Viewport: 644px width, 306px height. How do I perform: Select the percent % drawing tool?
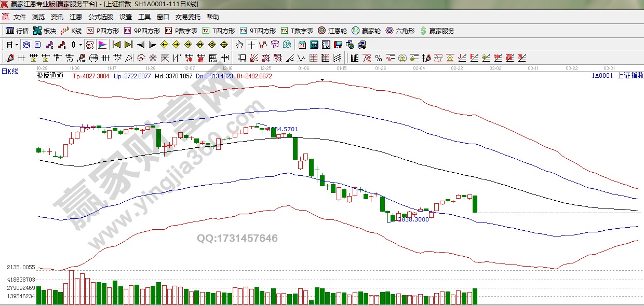[378, 58]
